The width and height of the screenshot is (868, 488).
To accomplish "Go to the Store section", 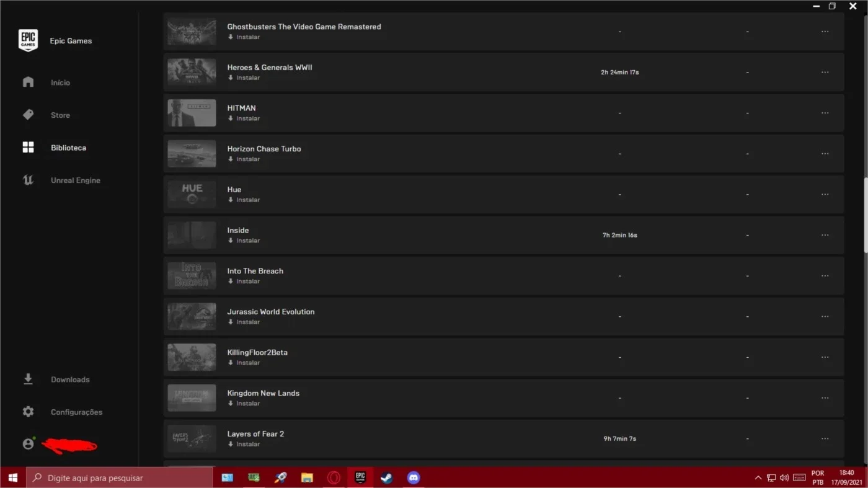I will (x=60, y=115).
